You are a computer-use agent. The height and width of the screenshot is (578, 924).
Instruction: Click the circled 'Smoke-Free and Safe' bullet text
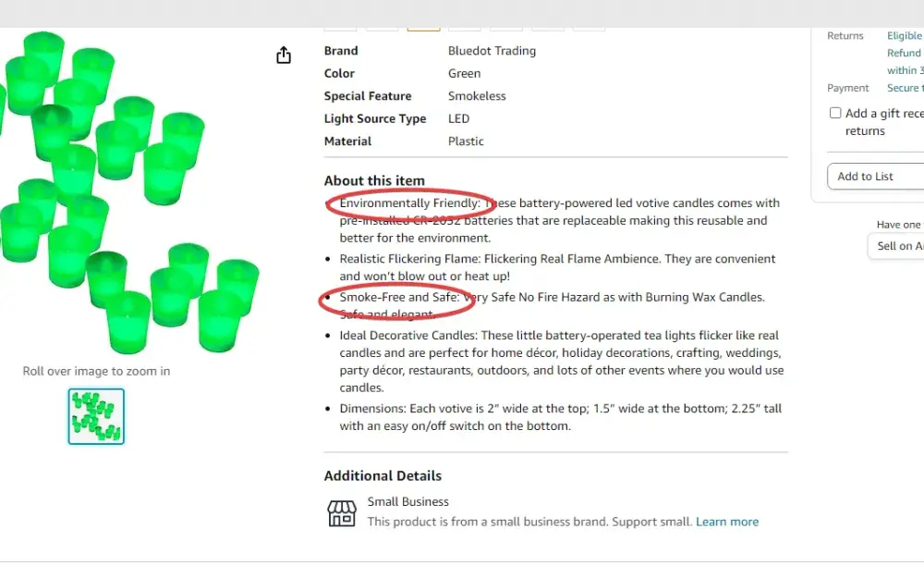tap(399, 297)
